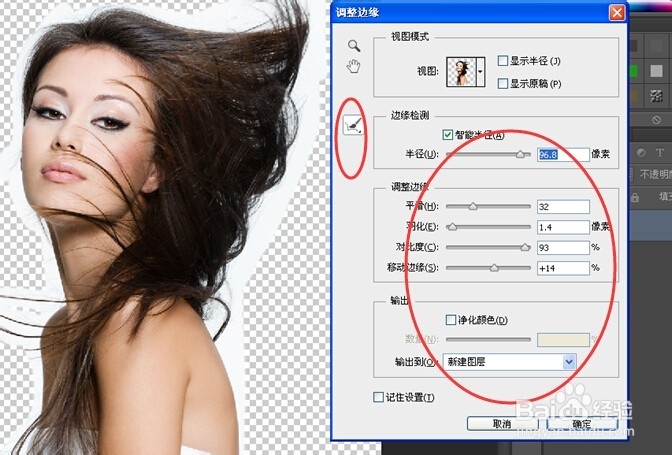Select the Refine Radius brush tool

(x=353, y=126)
